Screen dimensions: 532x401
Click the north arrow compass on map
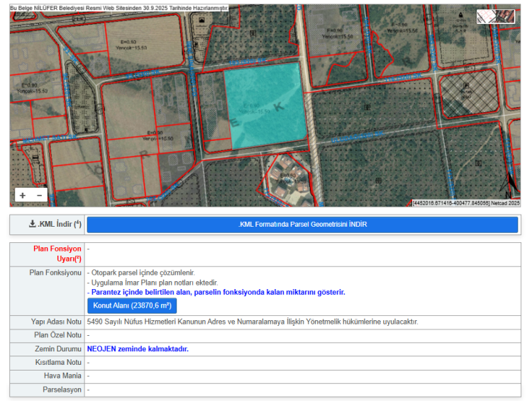click(509, 186)
